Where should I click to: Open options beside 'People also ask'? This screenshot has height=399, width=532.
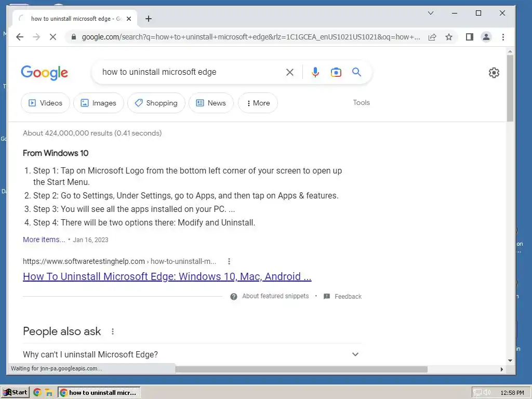click(x=113, y=331)
